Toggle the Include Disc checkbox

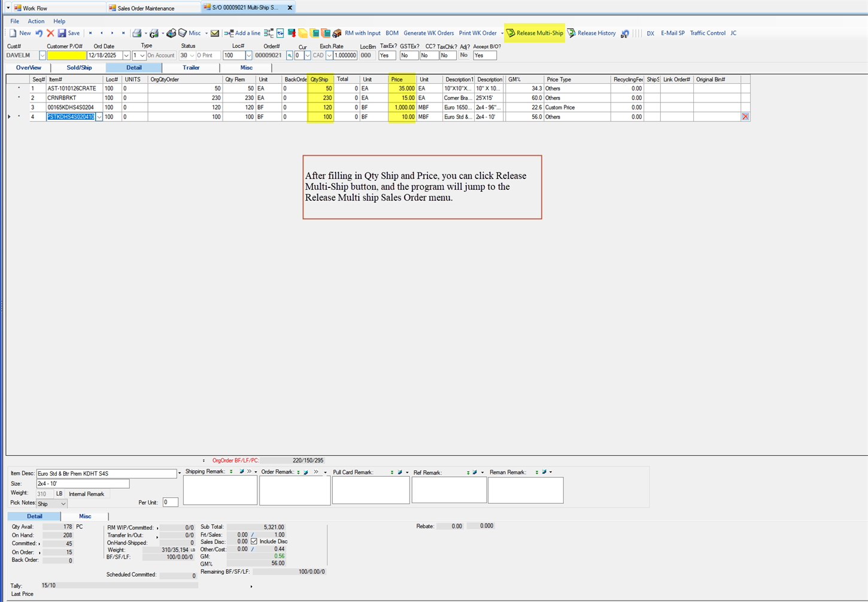pos(254,542)
